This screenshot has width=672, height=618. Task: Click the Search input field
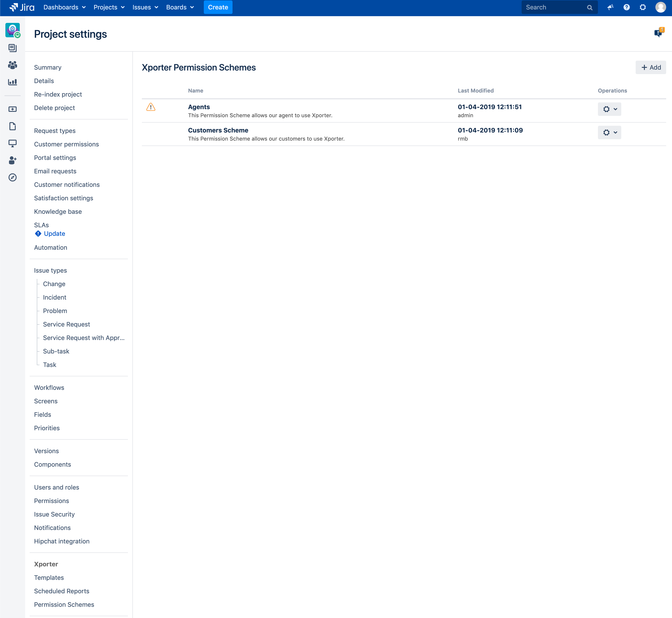555,7
